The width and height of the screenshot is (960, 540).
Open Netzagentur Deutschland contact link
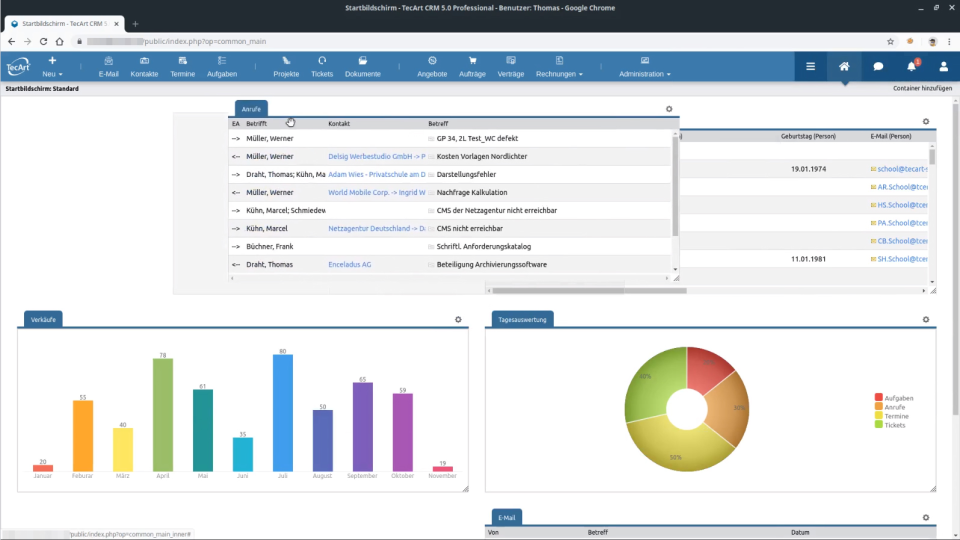pyautogui.click(x=377, y=228)
